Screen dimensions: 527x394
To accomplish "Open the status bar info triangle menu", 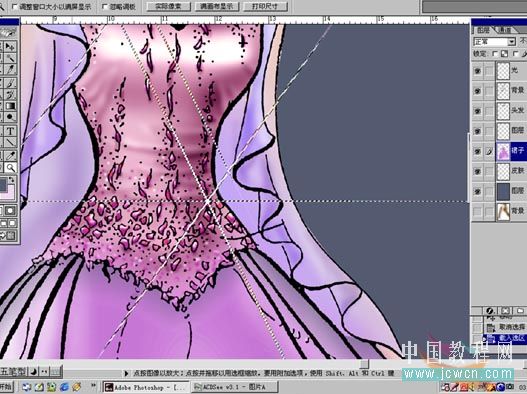I will click(x=126, y=373).
